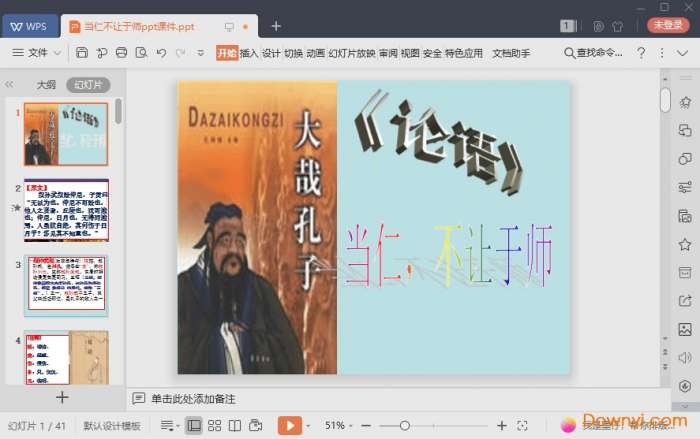Open the object properties sliders icon in sidebar
This screenshot has height=439, width=700.
(x=685, y=187)
